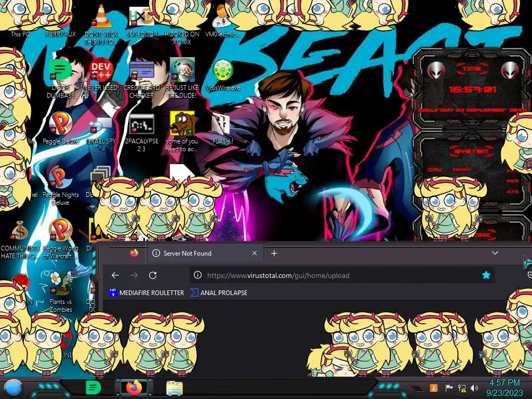Click the volume speaker tray icon
532x399 pixels.
pyautogui.click(x=474, y=388)
